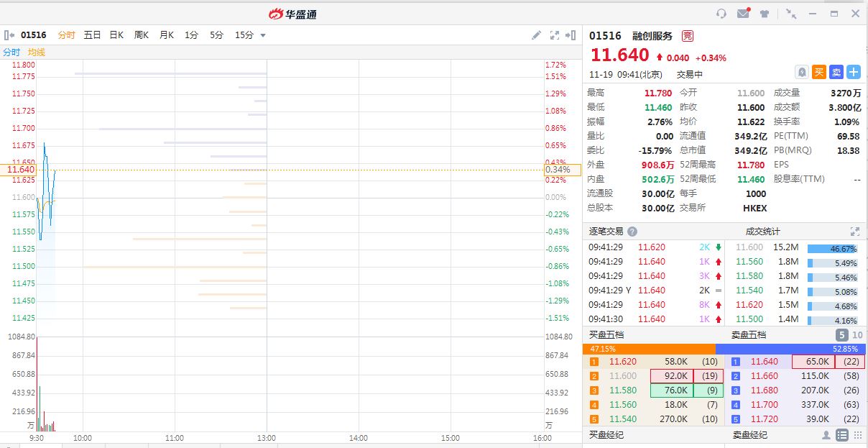
Task: Click the help icon beside 逐笔交易
Action: click(632, 232)
